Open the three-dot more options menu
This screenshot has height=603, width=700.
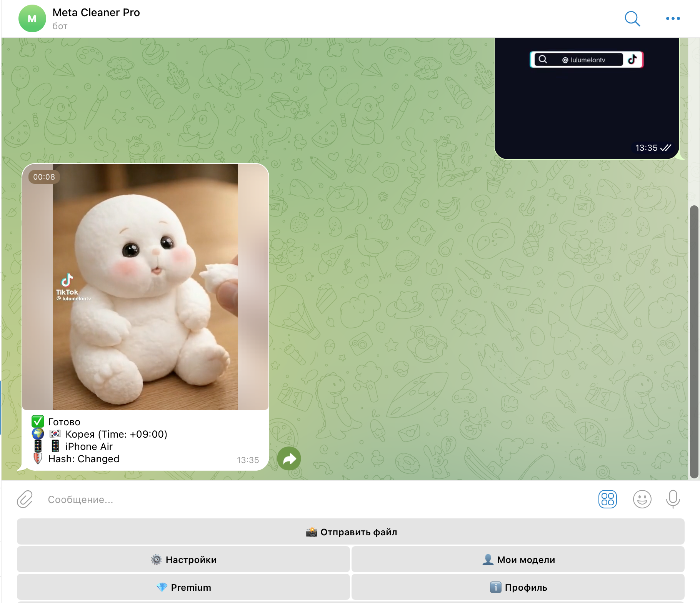click(673, 18)
